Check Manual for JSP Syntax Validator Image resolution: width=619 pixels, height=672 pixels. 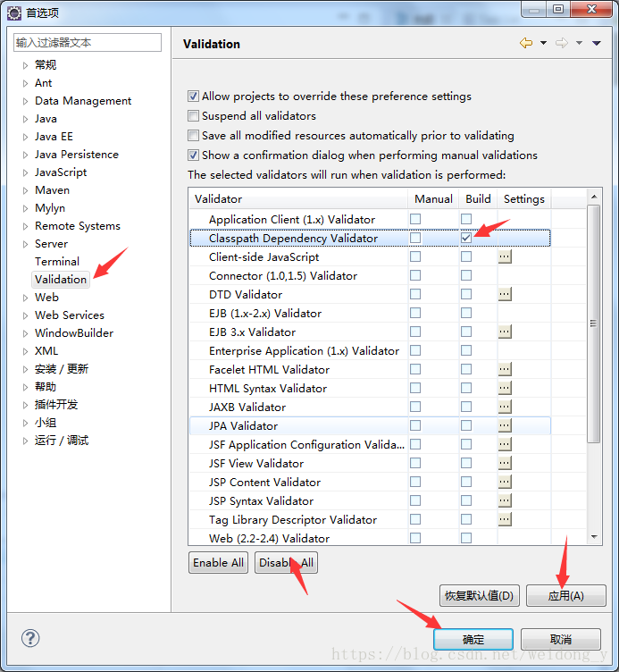pos(415,500)
